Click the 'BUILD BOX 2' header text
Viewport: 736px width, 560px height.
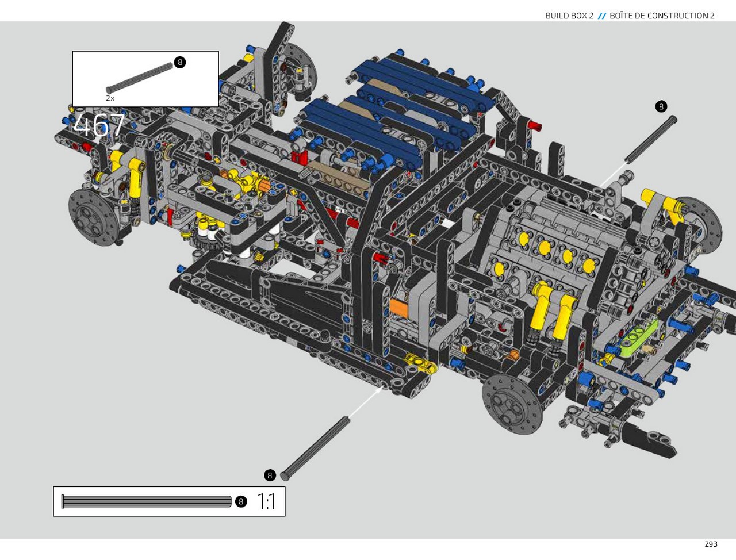click(x=569, y=16)
